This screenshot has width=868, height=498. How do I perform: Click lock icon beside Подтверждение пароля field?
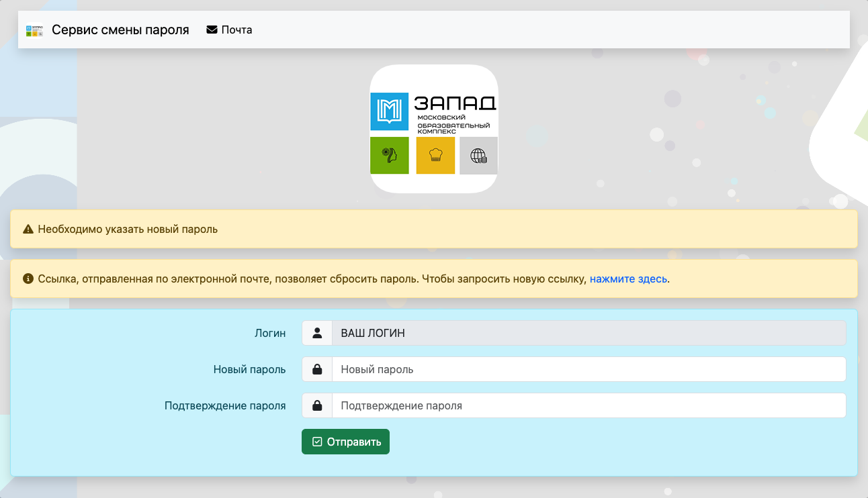click(317, 405)
